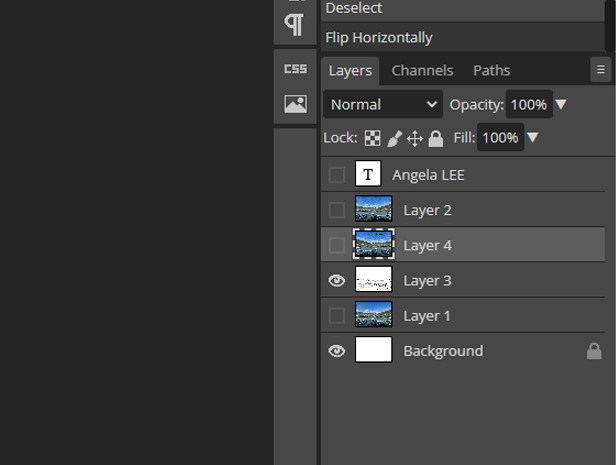Hide the Layer 3 visibility eye
616x465 pixels.
337,281
